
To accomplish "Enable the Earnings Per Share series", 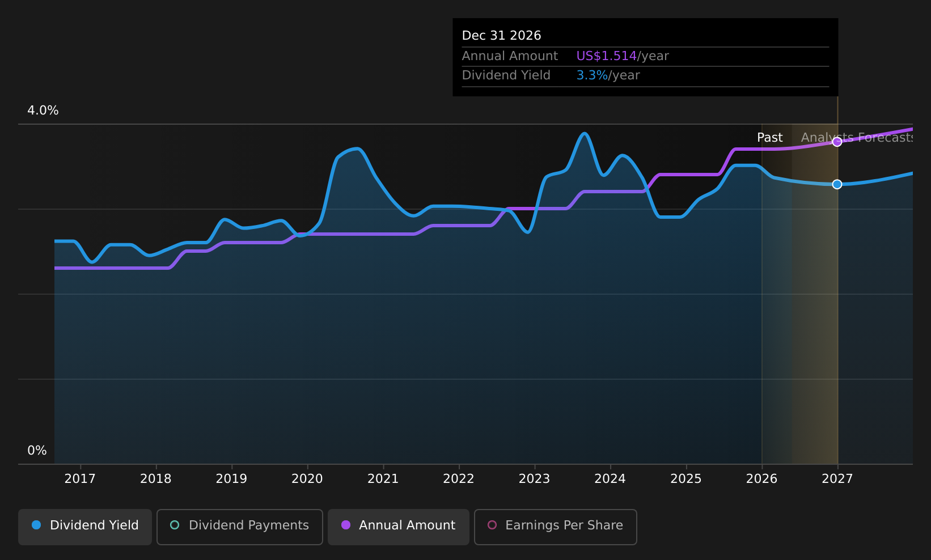I will [556, 527].
